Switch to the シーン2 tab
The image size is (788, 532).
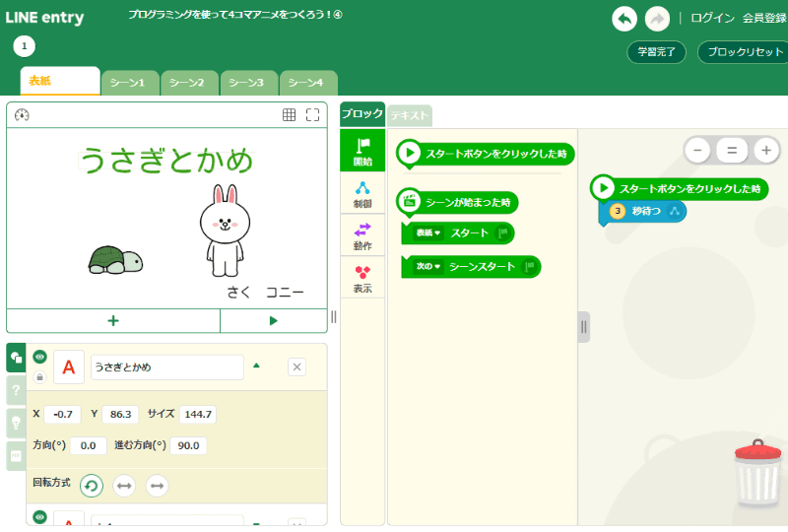(x=189, y=83)
